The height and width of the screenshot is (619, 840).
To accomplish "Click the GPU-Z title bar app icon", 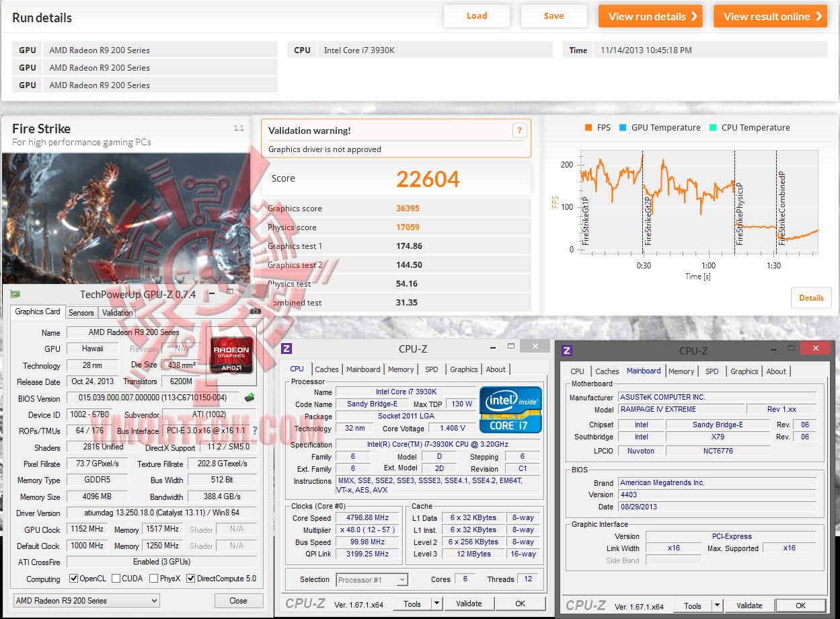I will pyautogui.click(x=15, y=294).
